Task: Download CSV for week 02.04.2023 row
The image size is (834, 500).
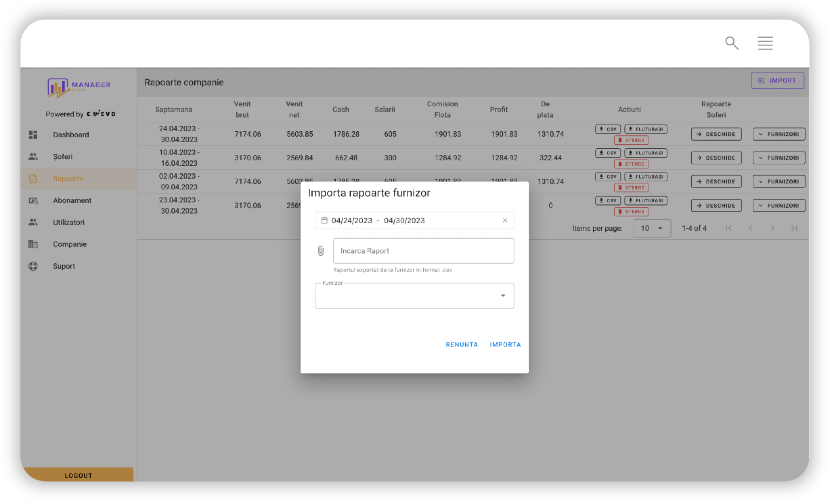Action: coord(607,177)
